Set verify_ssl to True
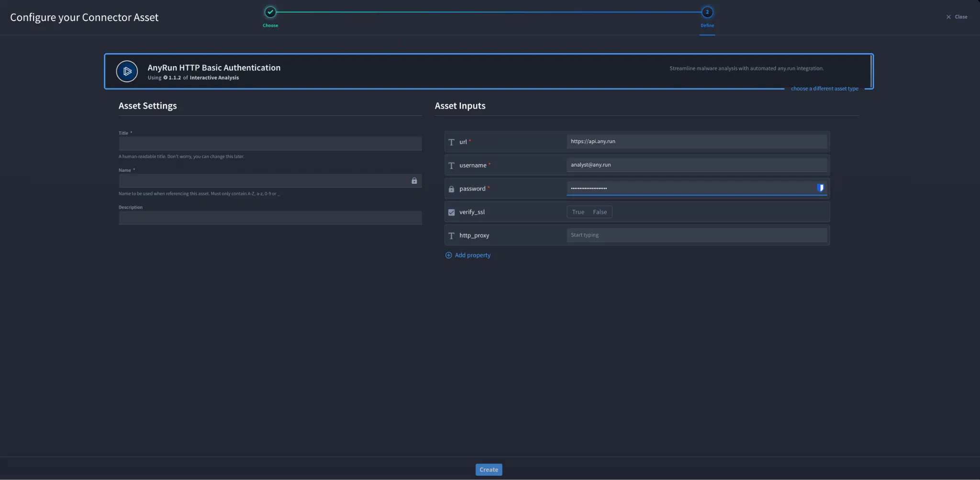The height and width of the screenshot is (480, 980). click(x=578, y=212)
